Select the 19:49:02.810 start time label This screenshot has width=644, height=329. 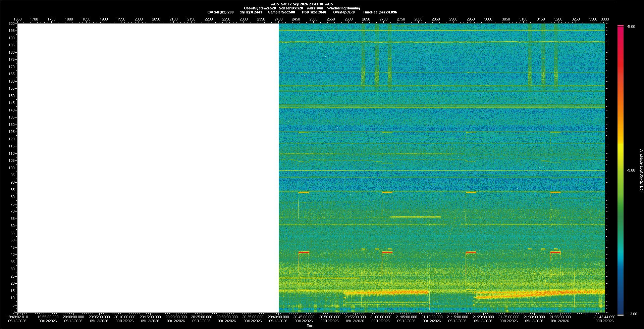(x=18, y=317)
